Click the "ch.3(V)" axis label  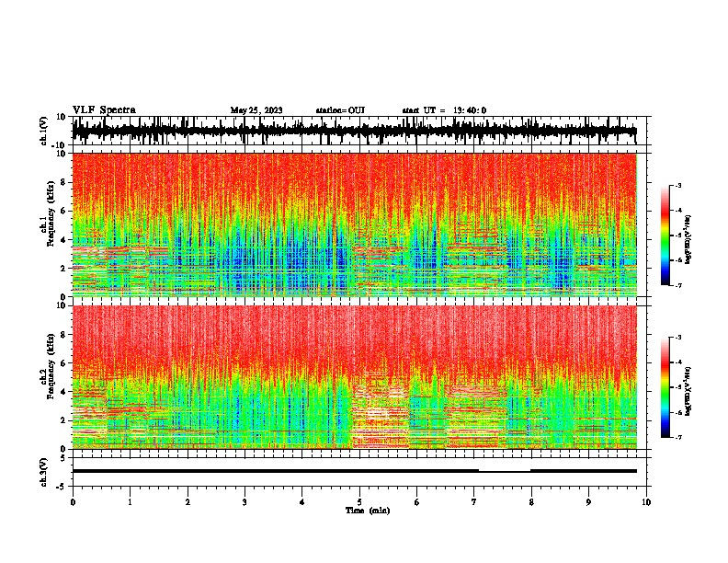pos(44,472)
